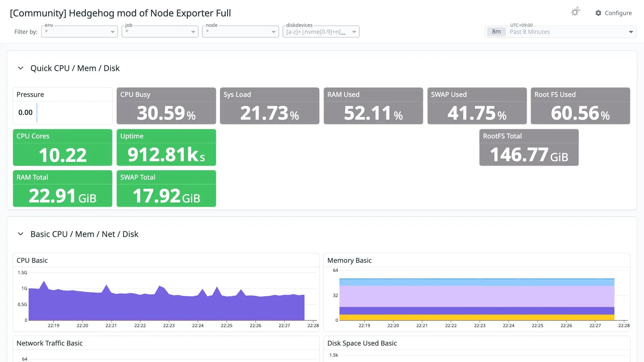Image resolution: width=644 pixels, height=362 pixels.
Task: Click the Uptime 912.81ks value
Action: click(166, 155)
